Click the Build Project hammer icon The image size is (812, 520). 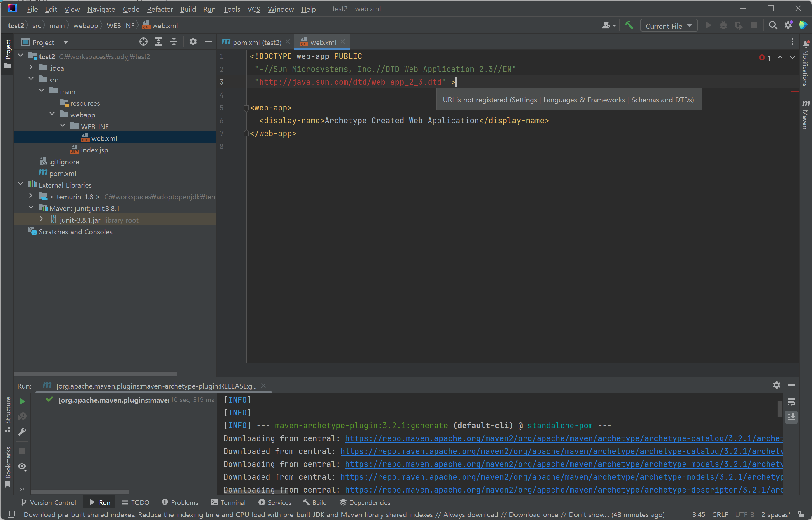(x=629, y=26)
